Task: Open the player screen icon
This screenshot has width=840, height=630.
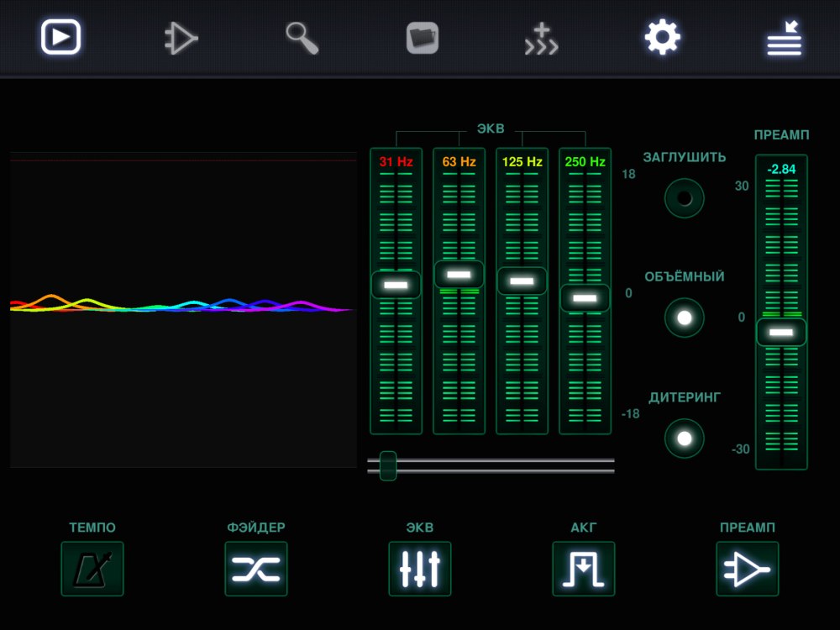Action: [60, 37]
